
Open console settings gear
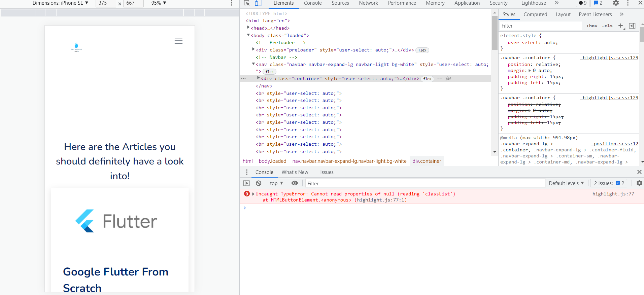click(x=639, y=183)
